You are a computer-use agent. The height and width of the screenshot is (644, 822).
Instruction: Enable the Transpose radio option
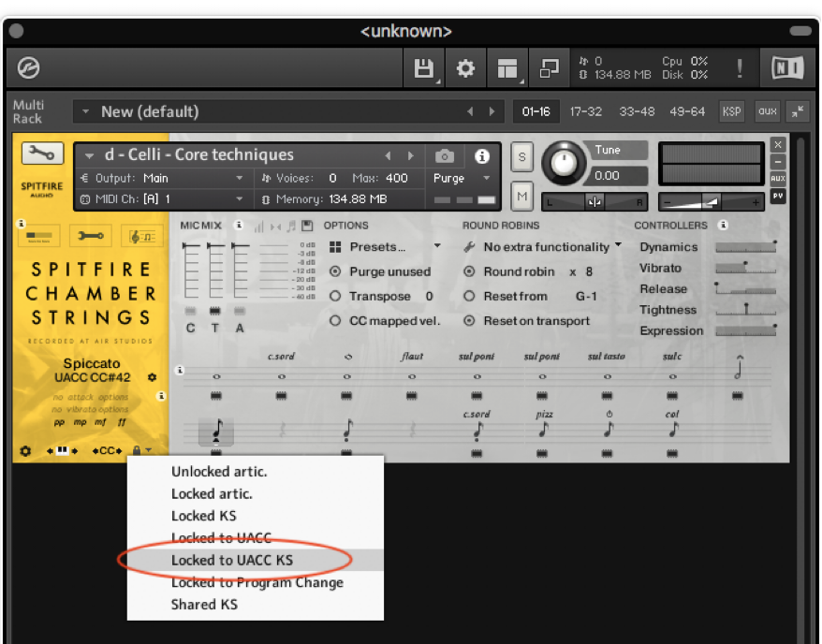[x=335, y=297]
